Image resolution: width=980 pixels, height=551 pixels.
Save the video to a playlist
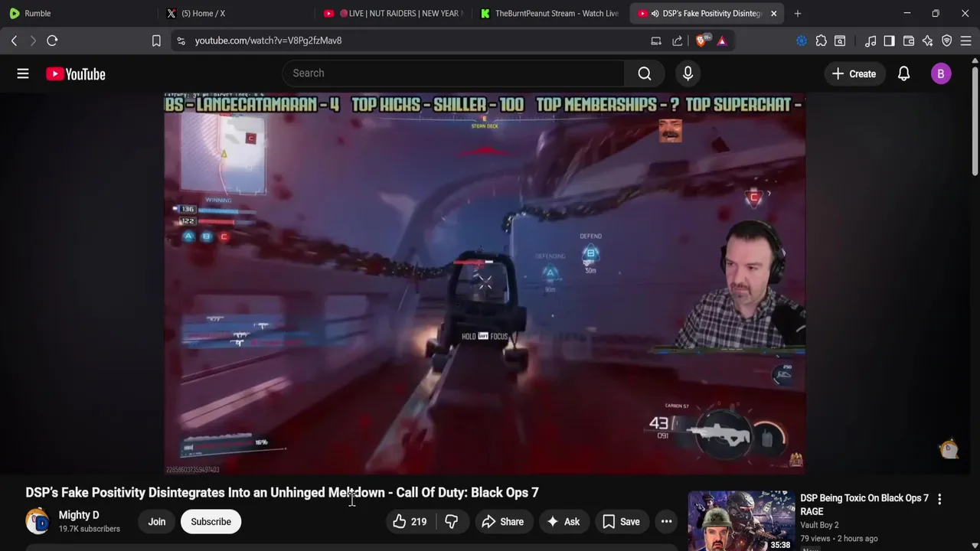pos(621,522)
